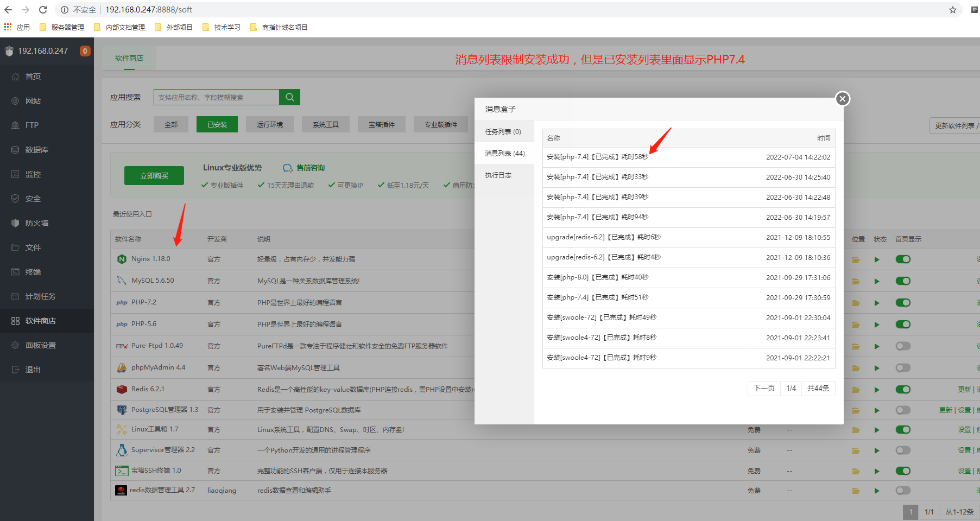Click the Nginx 1.18.0 icon
980x521 pixels.
(x=122, y=259)
